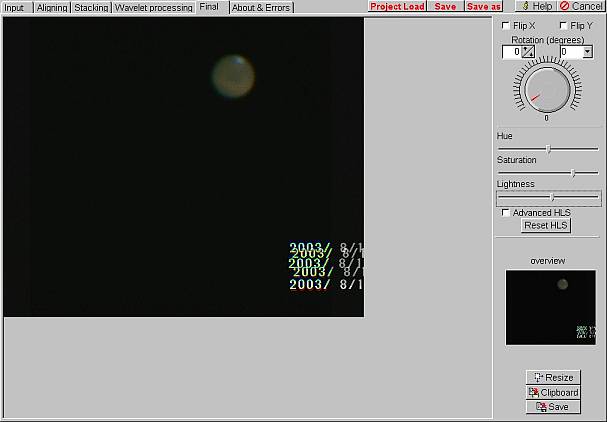The width and height of the screenshot is (607, 422).
Task: Click the overview thumbnail image
Action: [x=550, y=308]
